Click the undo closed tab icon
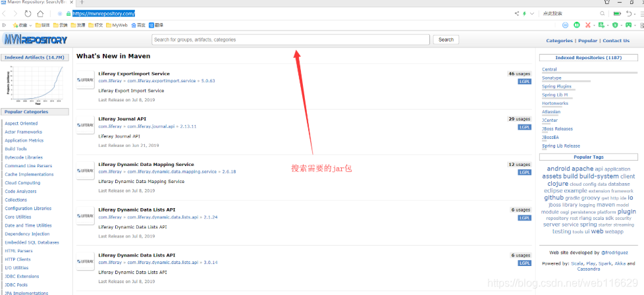The height and width of the screenshot is (295, 644). 629,14
